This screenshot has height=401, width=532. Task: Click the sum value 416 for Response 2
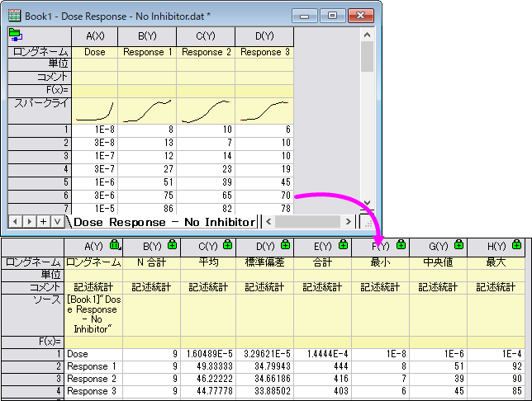point(322,379)
